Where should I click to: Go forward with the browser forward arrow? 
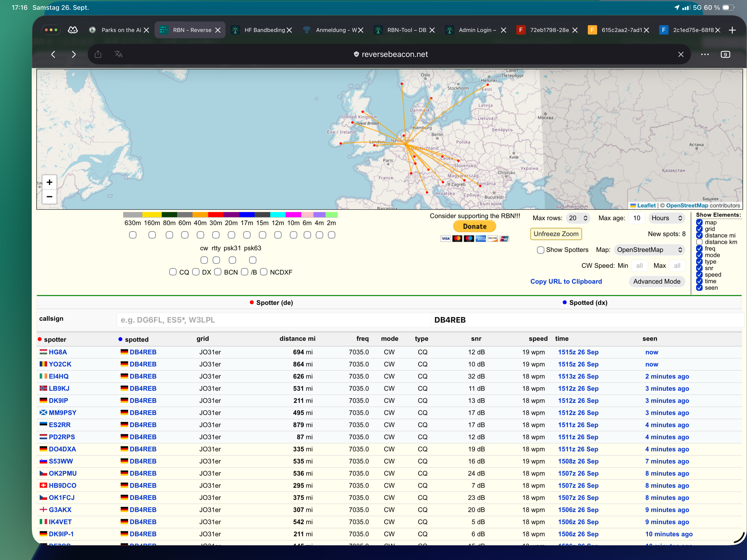[x=74, y=54]
